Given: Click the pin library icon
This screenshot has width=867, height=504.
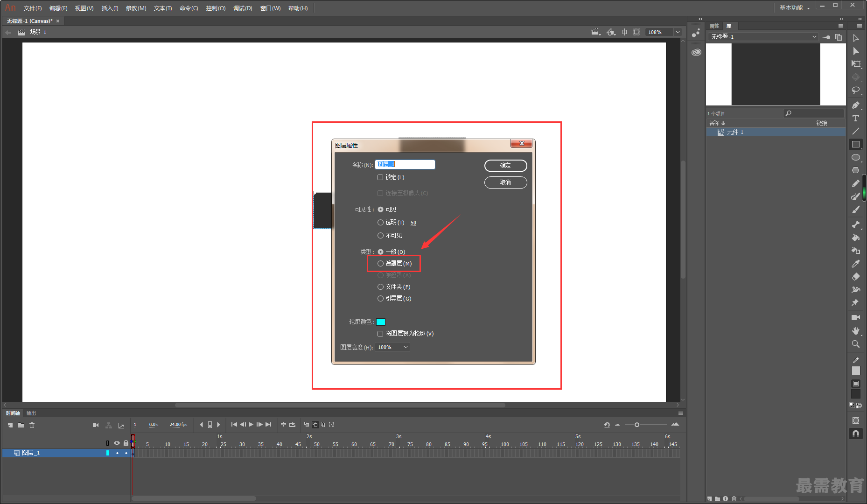Looking at the screenshot, I should click(826, 37).
